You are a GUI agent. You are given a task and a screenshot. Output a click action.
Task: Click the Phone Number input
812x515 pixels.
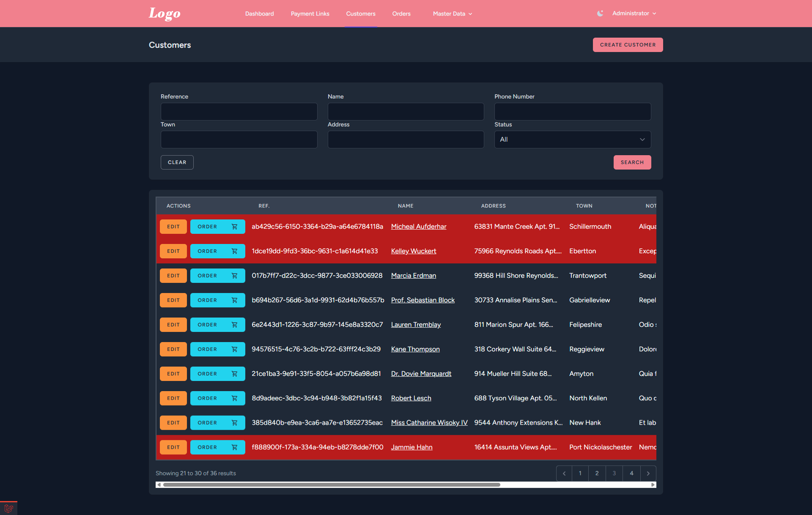click(x=573, y=112)
